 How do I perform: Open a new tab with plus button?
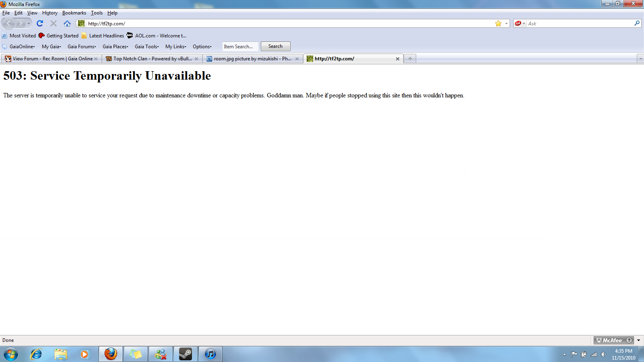click(410, 59)
